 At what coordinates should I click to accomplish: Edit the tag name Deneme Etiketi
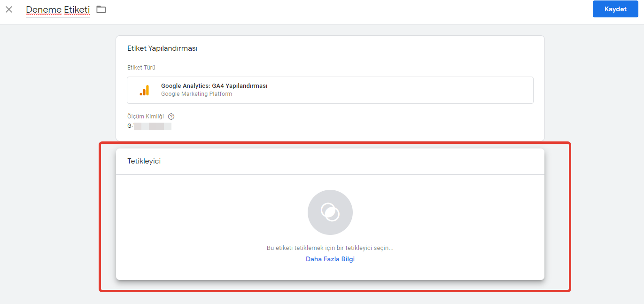58,9
